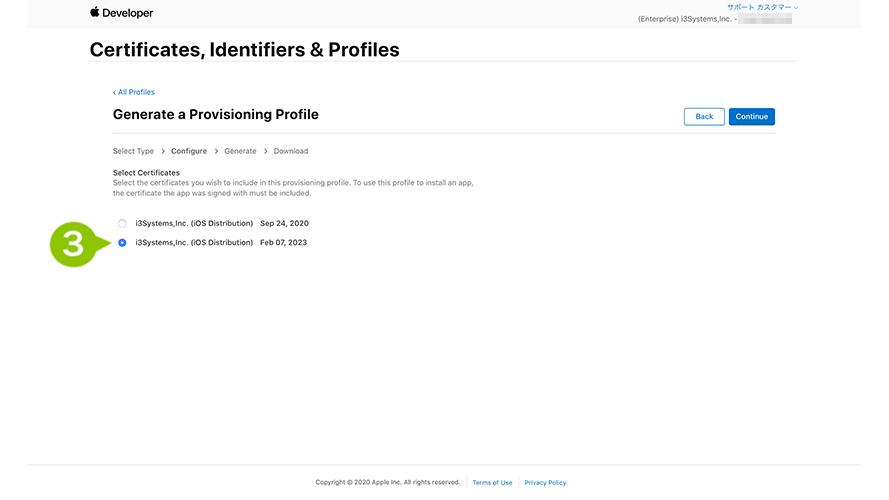This screenshot has width=889, height=500.
Task: Click the Generate breadcrumb step
Action: 240,151
